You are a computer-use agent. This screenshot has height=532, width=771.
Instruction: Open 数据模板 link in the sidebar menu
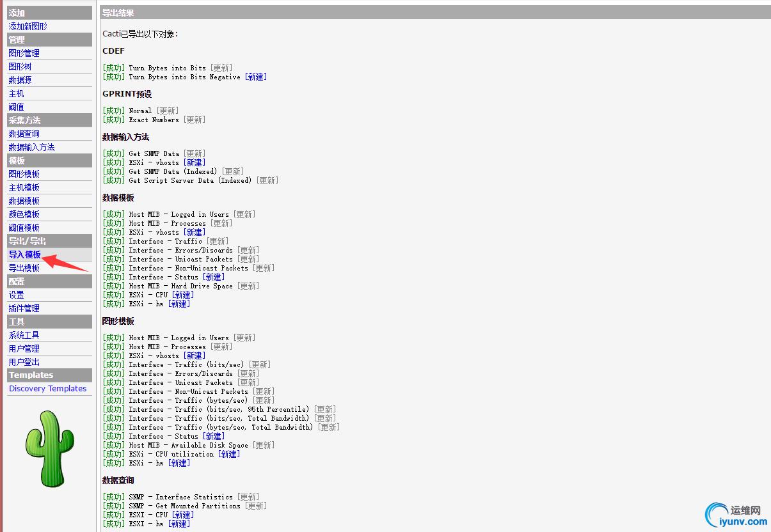(24, 201)
